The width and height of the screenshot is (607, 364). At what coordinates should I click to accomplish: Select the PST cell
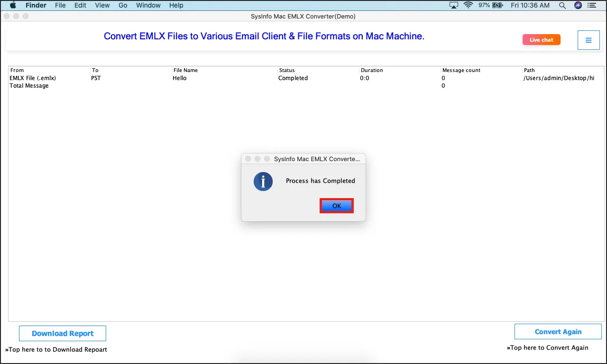(x=96, y=78)
